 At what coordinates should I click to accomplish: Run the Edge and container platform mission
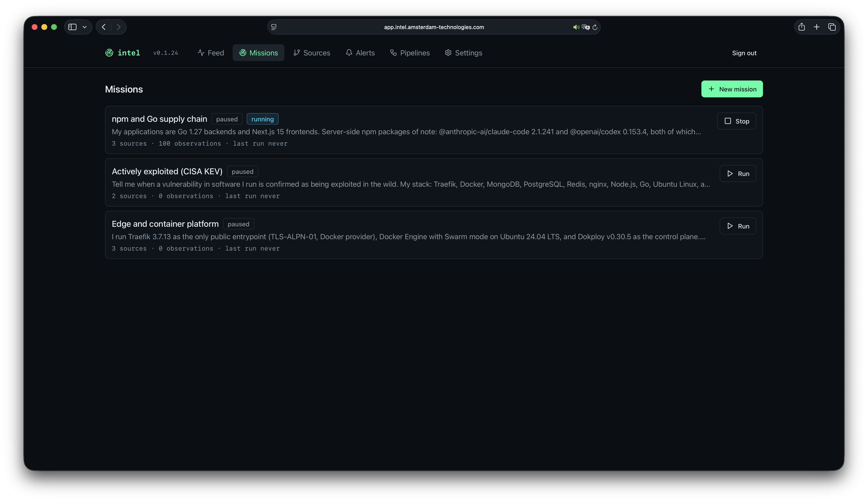point(738,226)
